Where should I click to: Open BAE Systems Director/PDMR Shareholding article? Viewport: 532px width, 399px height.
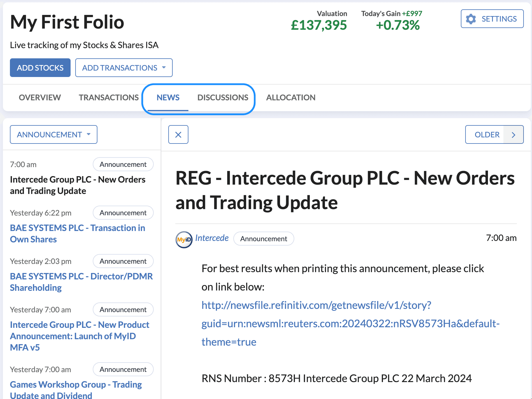click(x=81, y=282)
